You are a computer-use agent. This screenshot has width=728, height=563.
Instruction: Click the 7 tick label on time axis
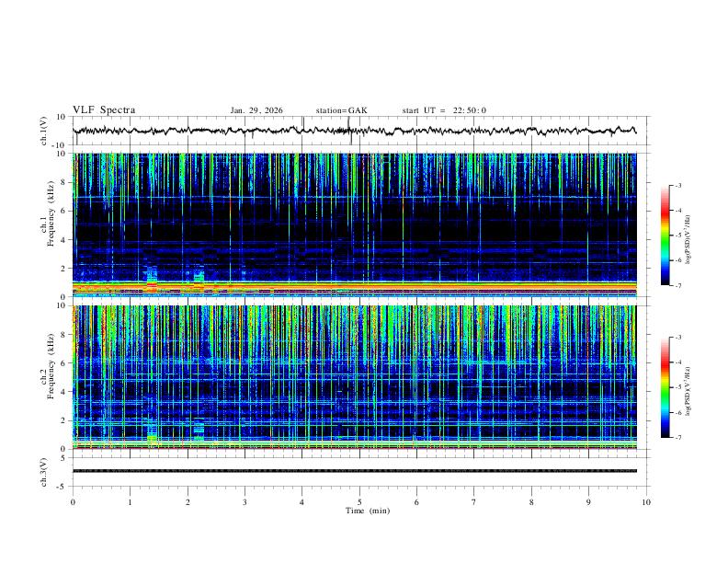(474, 502)
